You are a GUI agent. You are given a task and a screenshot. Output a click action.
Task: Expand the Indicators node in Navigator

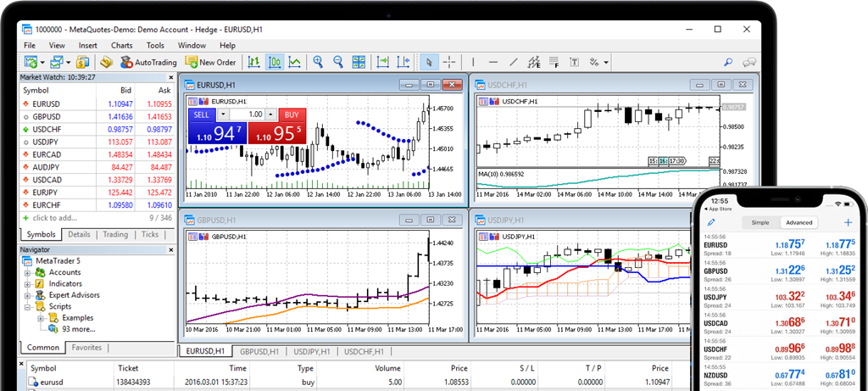pyautogui.click(x=28, y=284)
